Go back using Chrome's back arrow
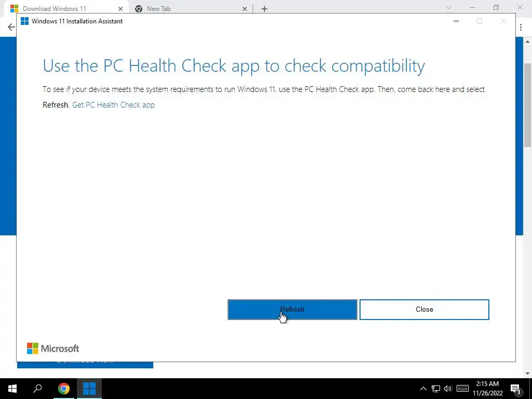532x399 pixels. [11, 27]
